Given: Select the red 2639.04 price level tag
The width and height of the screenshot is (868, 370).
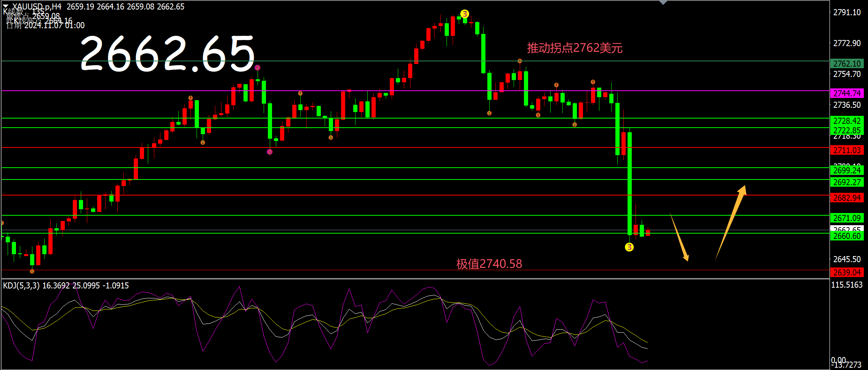Looking at the screenshot, I should click(x=847, y=272).
